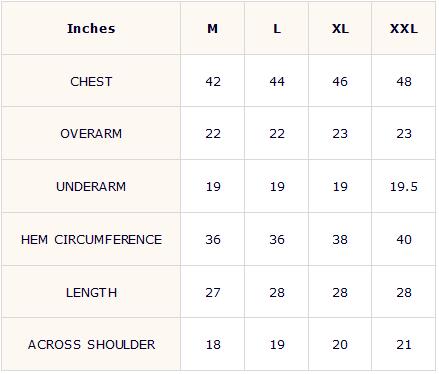Click the CHEST row label
The width and height of the screenshot is (439, 374).
91,82
